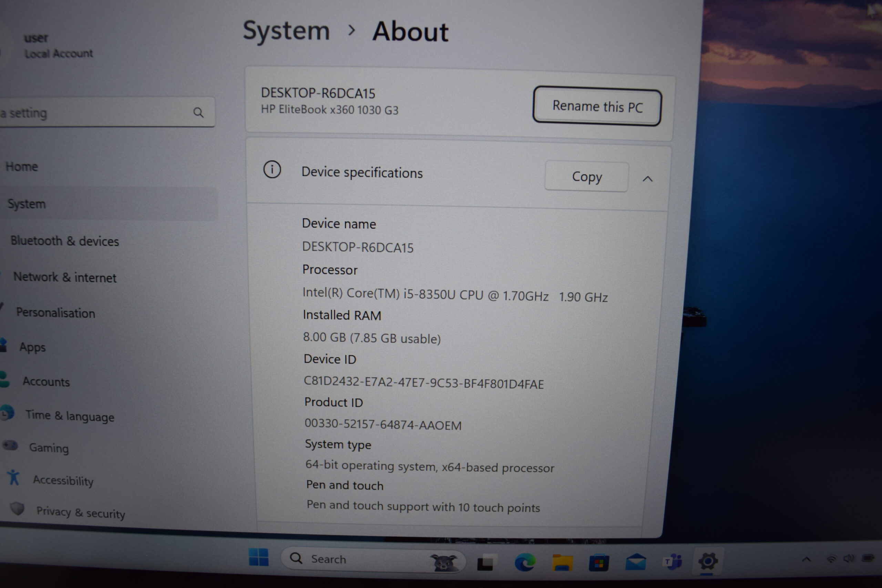
Task: Click the Accessibility sidebar icon
Action: click(x=13, y=477)
